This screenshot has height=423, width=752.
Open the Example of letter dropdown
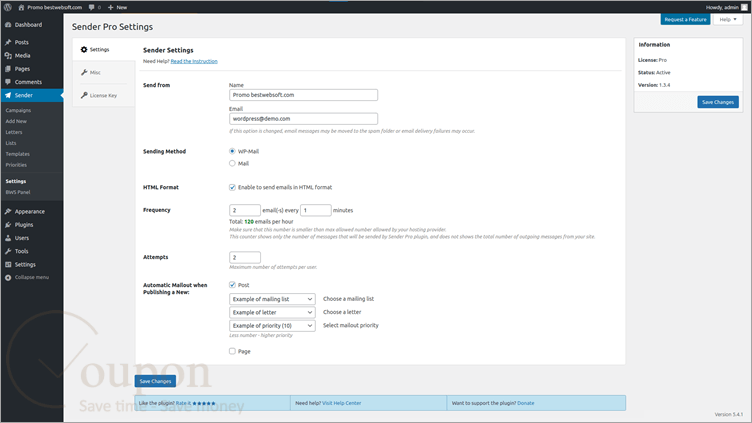tap(272, 312)
